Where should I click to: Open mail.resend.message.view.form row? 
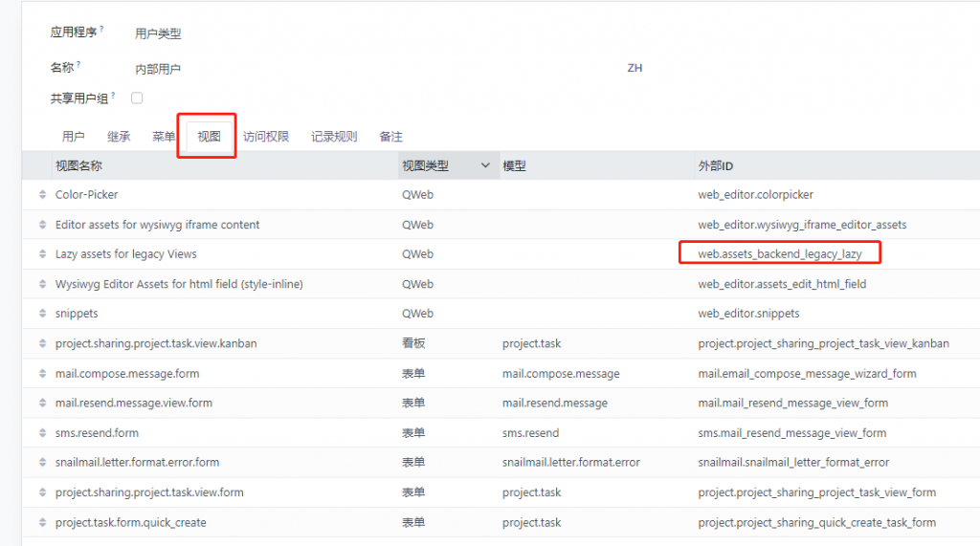coord(134,403)
